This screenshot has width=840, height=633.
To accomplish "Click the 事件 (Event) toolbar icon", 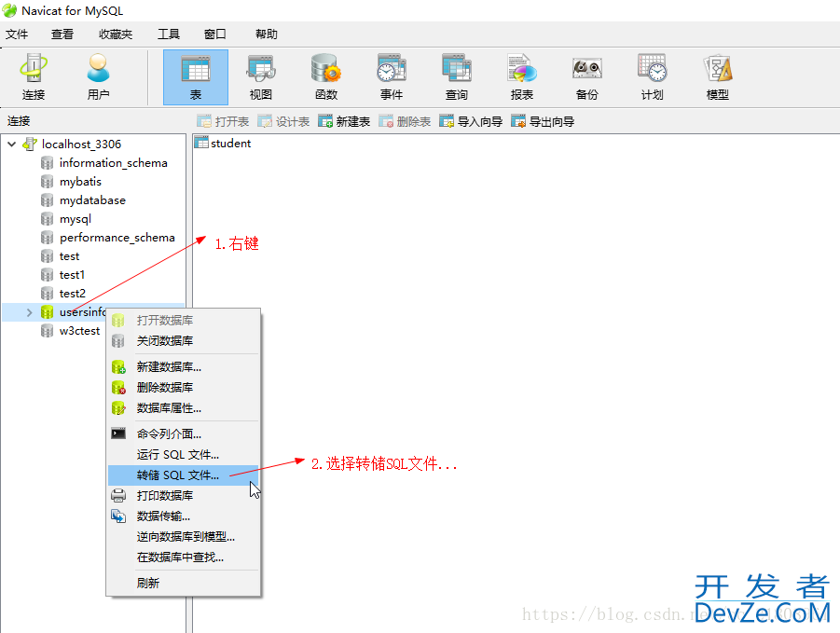I will pyautogui.click(x=391, y=76).
